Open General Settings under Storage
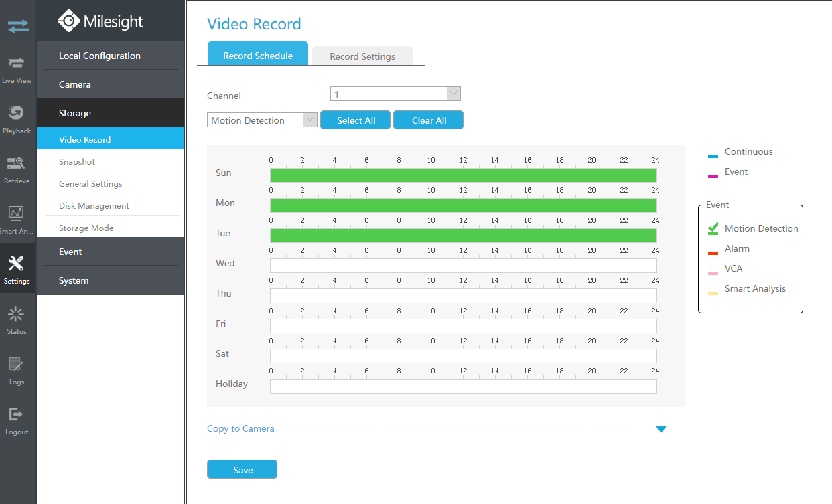The width and height of the screenshot is (832, 504). click(x=111, y=183)
